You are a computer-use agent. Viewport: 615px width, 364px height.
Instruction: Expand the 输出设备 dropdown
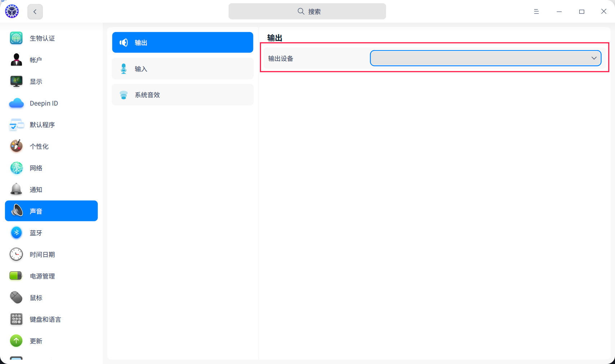[485, 58]
